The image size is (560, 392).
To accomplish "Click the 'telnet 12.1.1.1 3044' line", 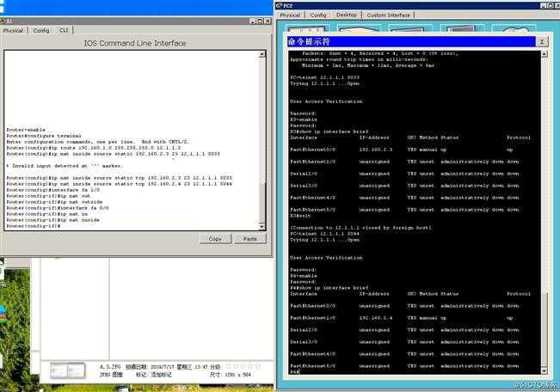I will [x=324, y=234].
